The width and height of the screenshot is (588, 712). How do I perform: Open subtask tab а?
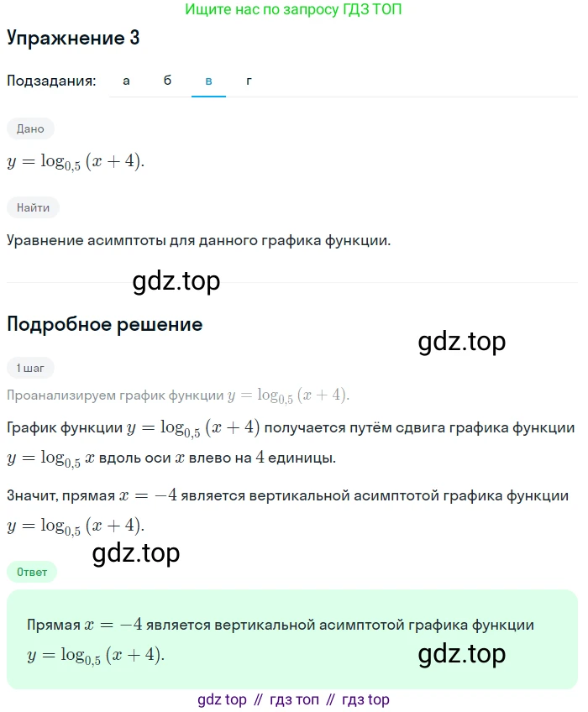[126, 81]
